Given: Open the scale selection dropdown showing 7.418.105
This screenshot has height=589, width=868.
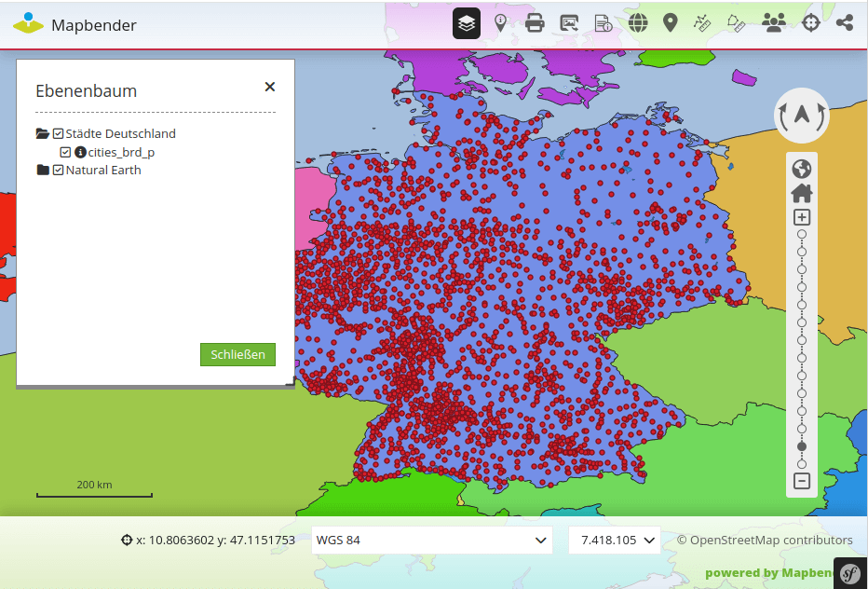Looking at the screenshot, I should [x=614, y=540].
